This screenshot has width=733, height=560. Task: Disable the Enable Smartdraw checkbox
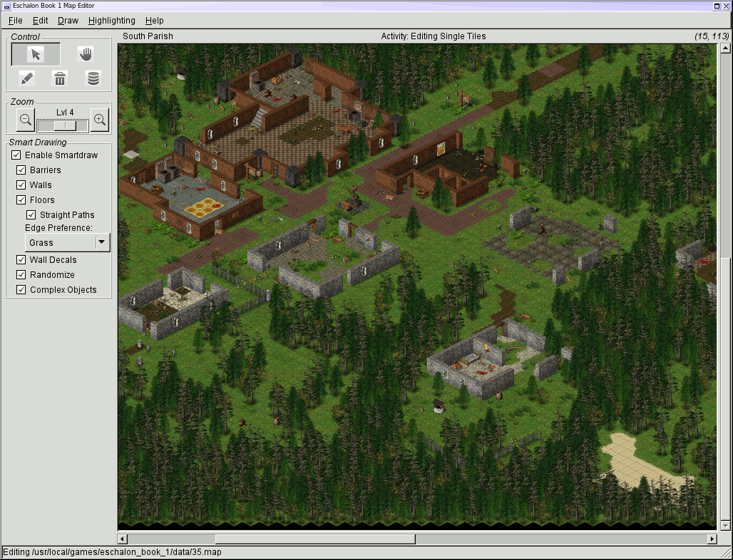[x=16, y=155]
